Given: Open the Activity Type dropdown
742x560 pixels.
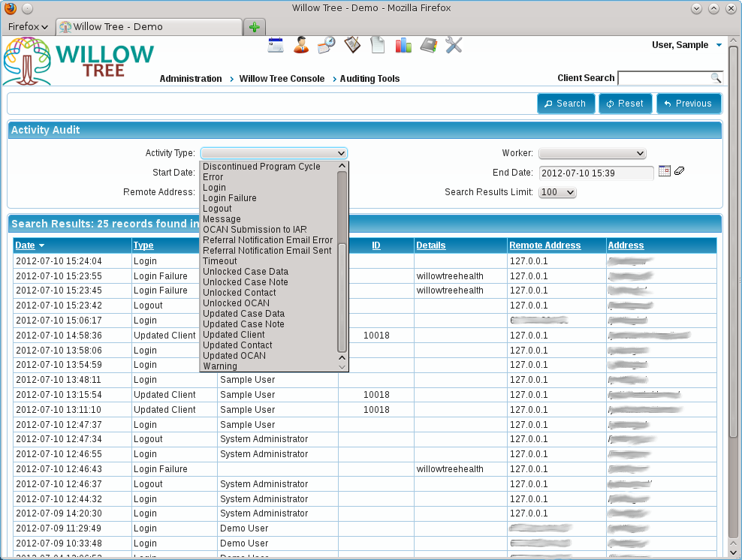Looking at the screenshot, I should pyautogui.click(x=274, y=153).
